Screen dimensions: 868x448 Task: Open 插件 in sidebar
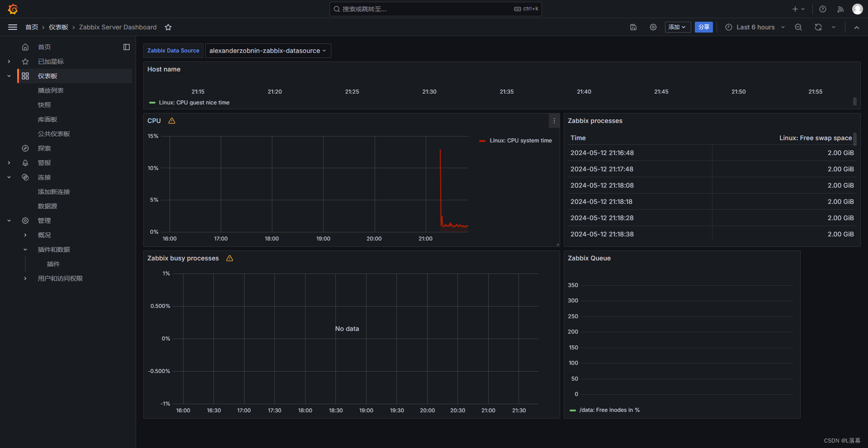click(x=53, y=264)
